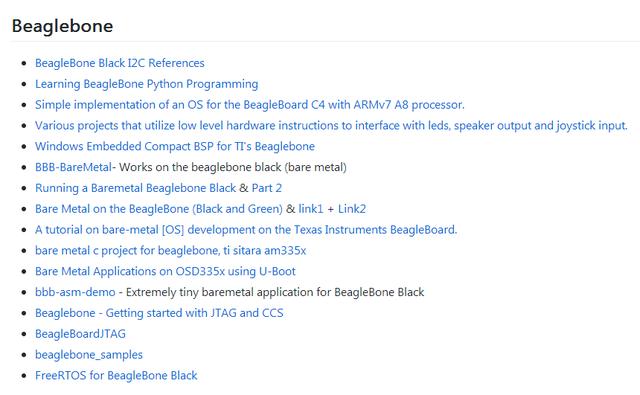This screenshot has height=395, width=640.
Task: Visit the bbb-asm-demo link
Action: [75, 292]
